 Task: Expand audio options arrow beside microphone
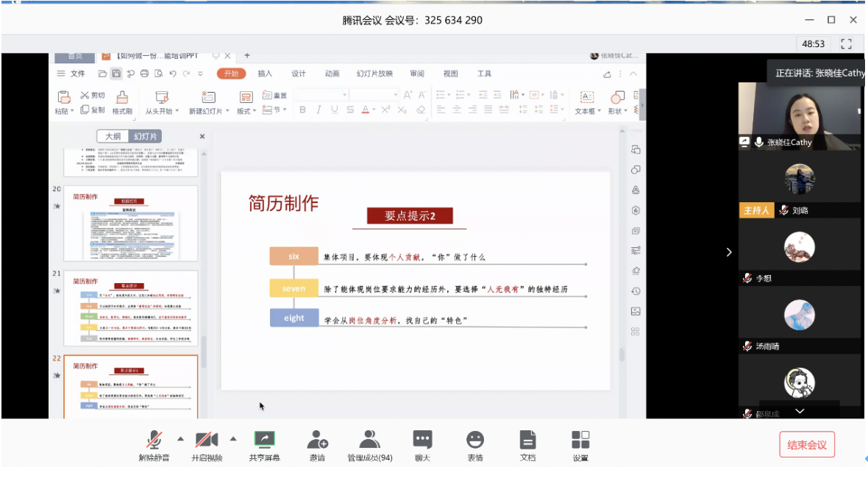180,438
